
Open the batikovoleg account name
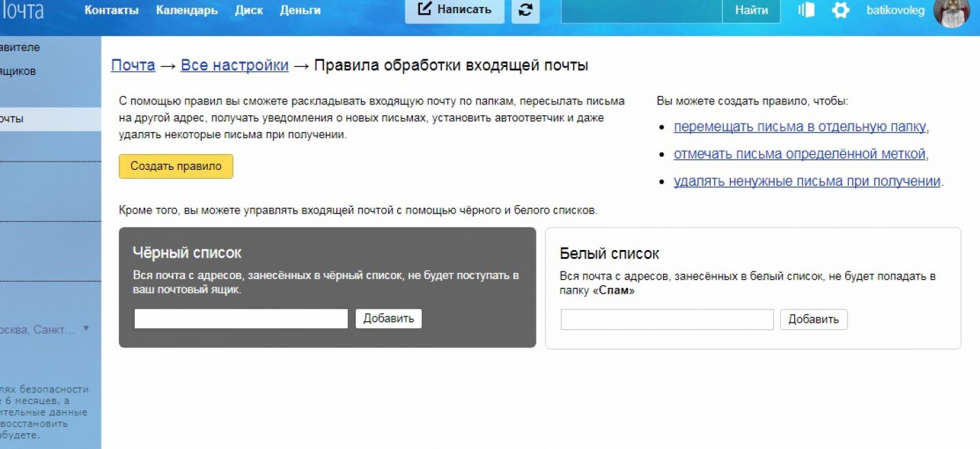[895, 10]
